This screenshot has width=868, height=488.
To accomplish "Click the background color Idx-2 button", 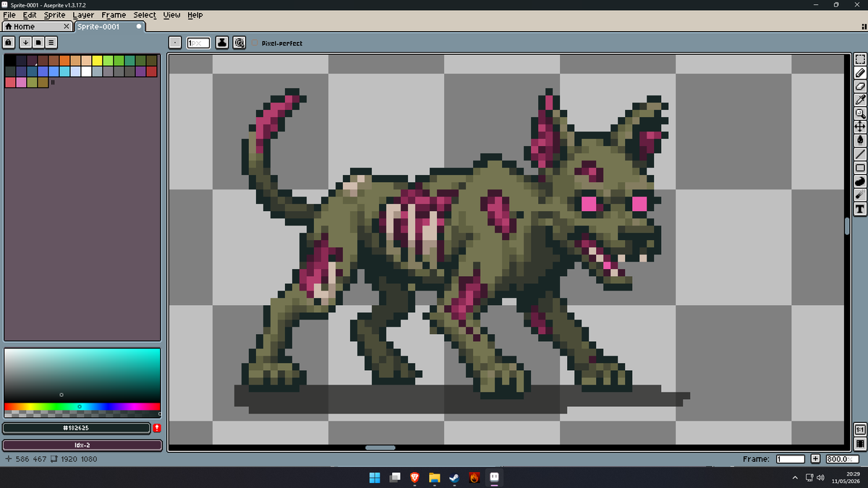I will (x=82, y=445).
